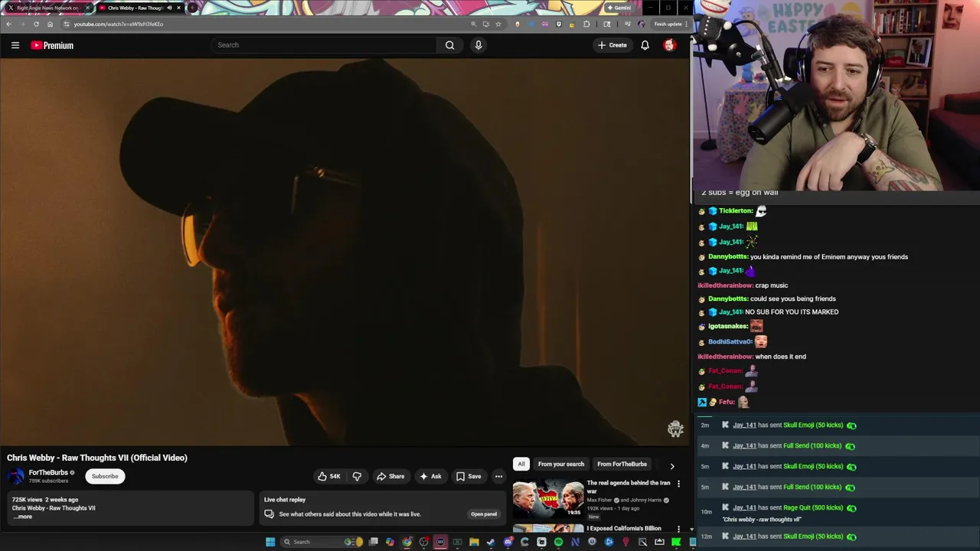Open more actions three-dot menu
This screenshot has height=551, width=980.
[498, 476]
